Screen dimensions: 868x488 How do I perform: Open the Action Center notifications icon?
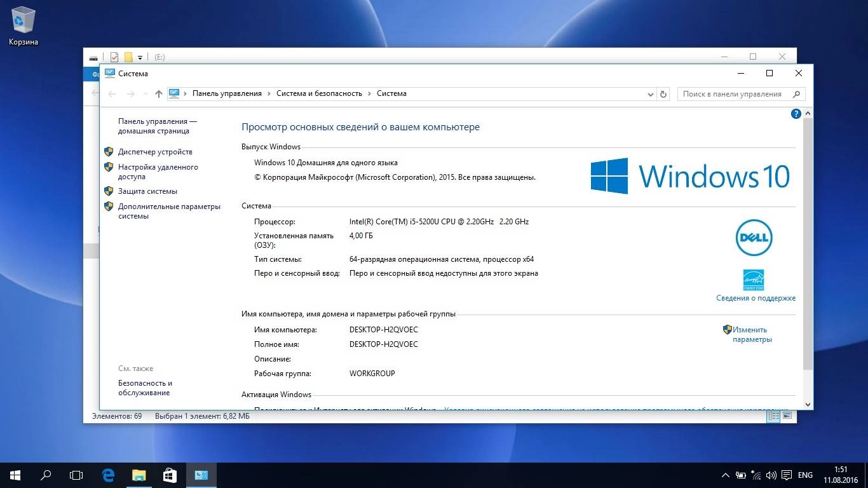coord(786,475)
